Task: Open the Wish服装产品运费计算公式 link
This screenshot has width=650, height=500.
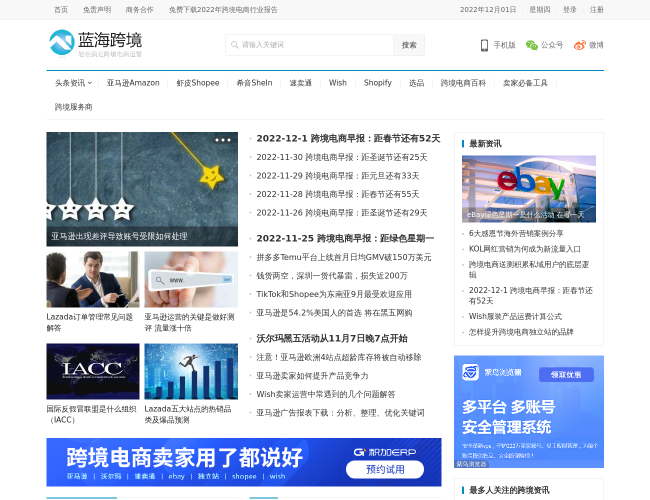Action: point(515,316)
